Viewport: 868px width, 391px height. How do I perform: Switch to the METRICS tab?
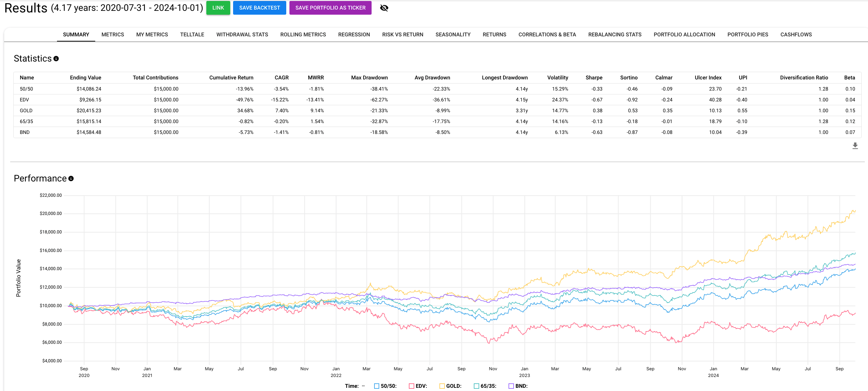pos(112,34)
